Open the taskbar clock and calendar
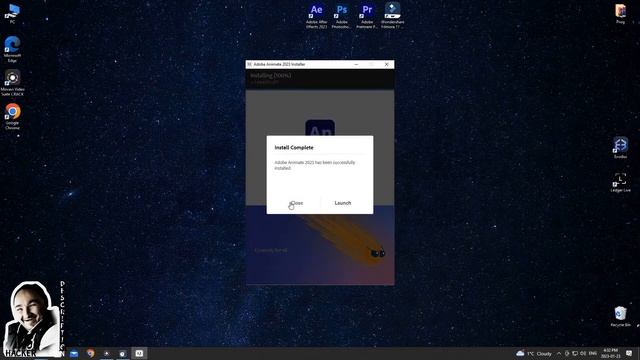This screenshot has height=360, width=640. pos(610,353)
